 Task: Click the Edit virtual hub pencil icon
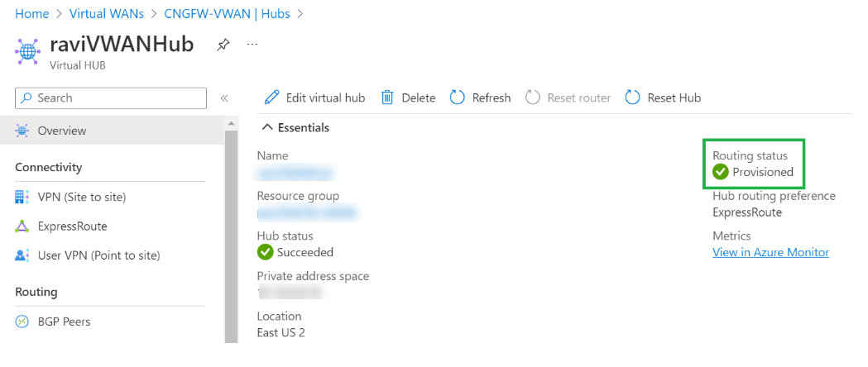[x=271, y=98]
